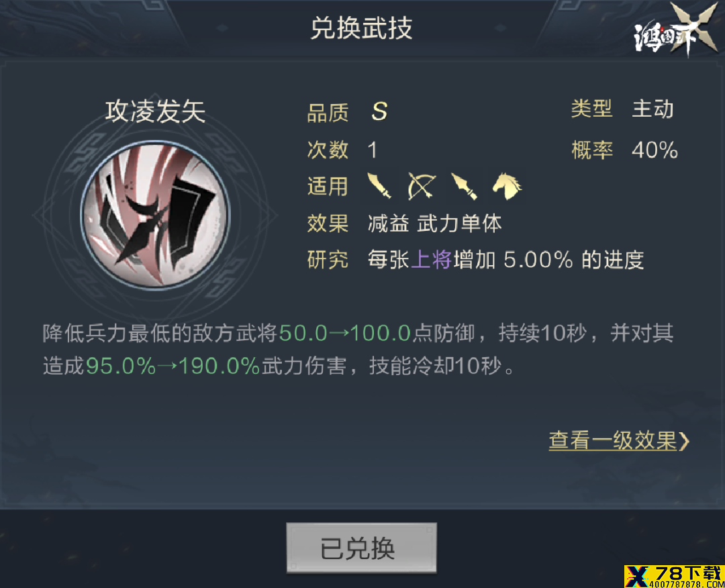Click the chevron next to 查看一级效果
Image resolution: width=725 pixels, height=588 pixels.
(684, 441)
